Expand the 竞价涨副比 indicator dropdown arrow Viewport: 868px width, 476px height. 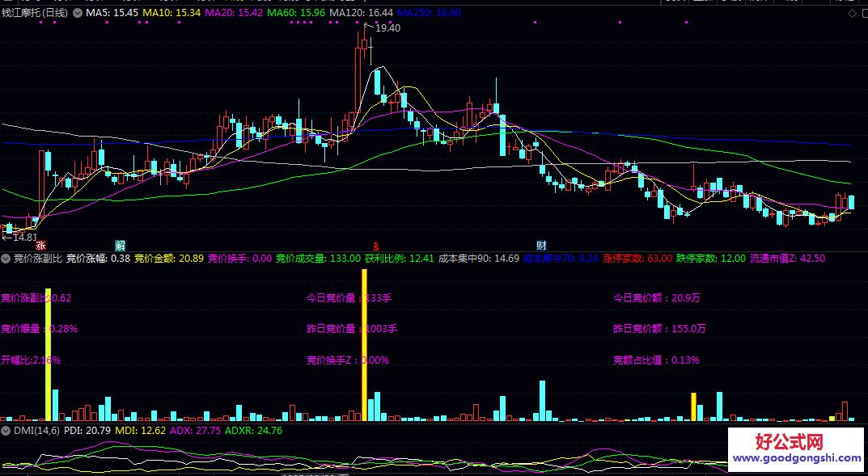(6, 258)
